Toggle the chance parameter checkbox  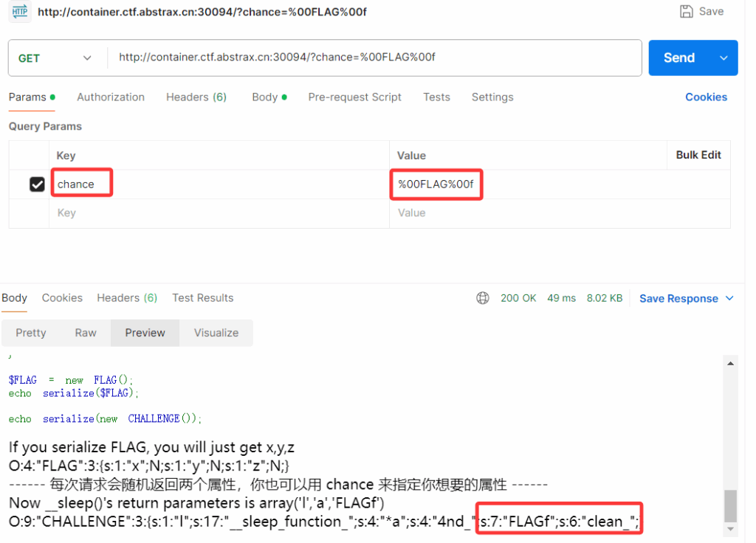click(37, 184)
